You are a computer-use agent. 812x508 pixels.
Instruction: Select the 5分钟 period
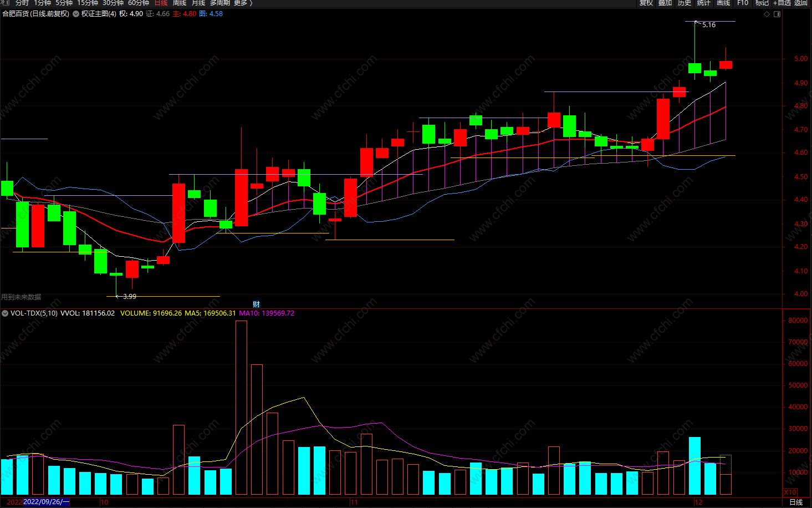pyautogui.click(x=64, y=3)
